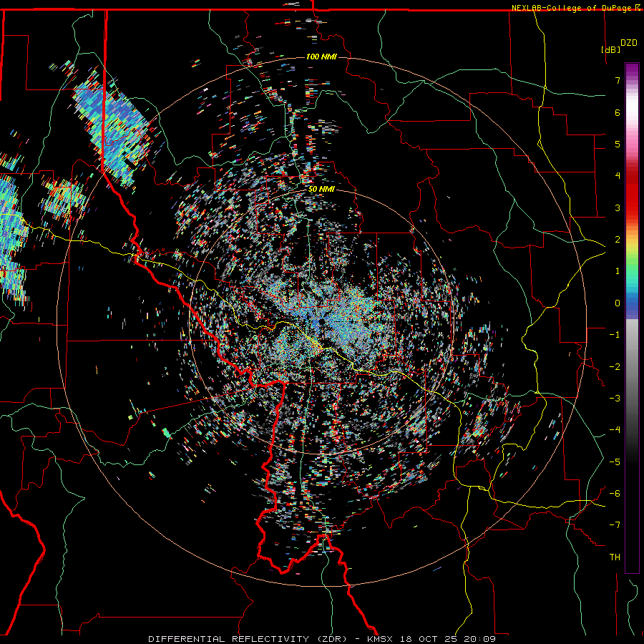Click the colorbar tick label 4
This screenshot has width=644, height=644.
tap(618, 176)
